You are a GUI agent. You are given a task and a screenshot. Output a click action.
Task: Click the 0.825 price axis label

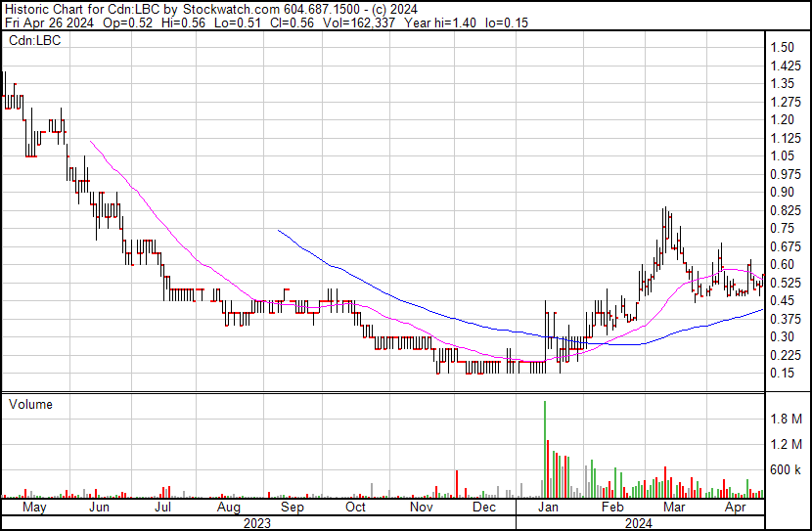pyautogui.click(x=786, y=210)
